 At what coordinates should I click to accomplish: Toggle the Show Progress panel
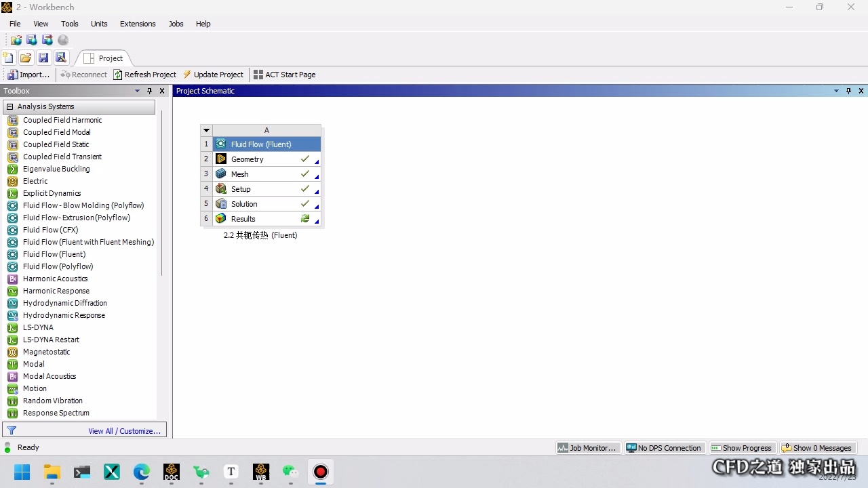[742, 448]
